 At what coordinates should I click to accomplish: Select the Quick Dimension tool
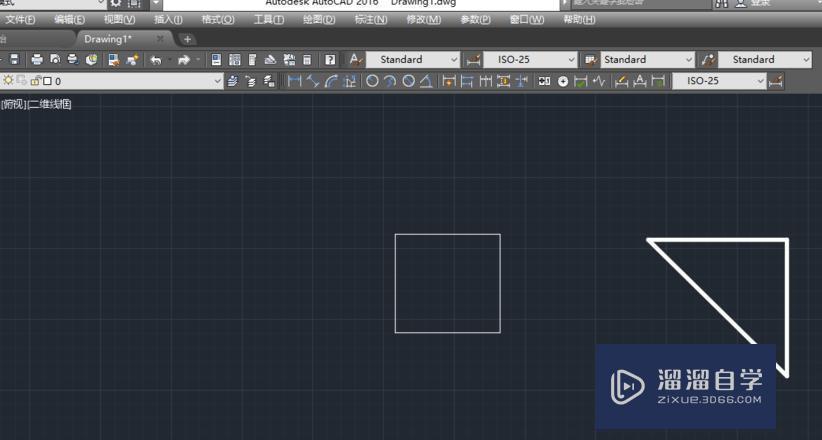[x=449, y=81]
